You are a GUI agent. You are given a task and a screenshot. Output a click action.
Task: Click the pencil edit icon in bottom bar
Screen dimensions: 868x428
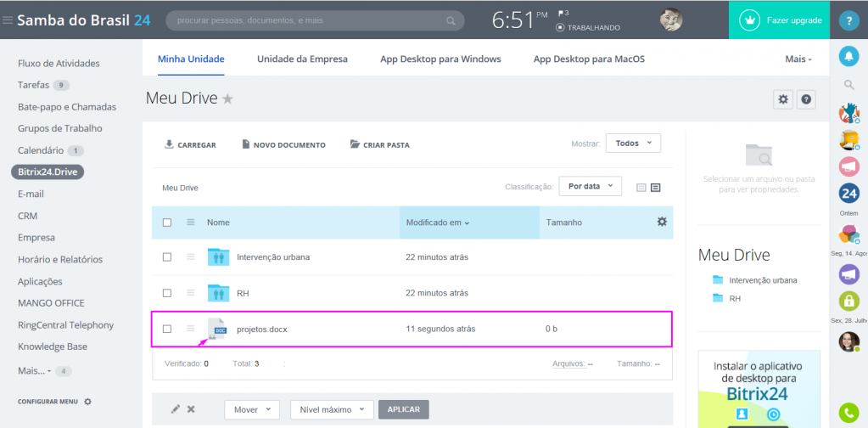(x=176, y=409)
